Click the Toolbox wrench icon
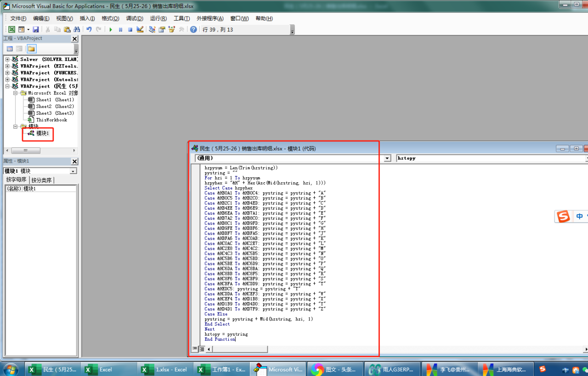The image size is (588, 376). pos(181,29)
